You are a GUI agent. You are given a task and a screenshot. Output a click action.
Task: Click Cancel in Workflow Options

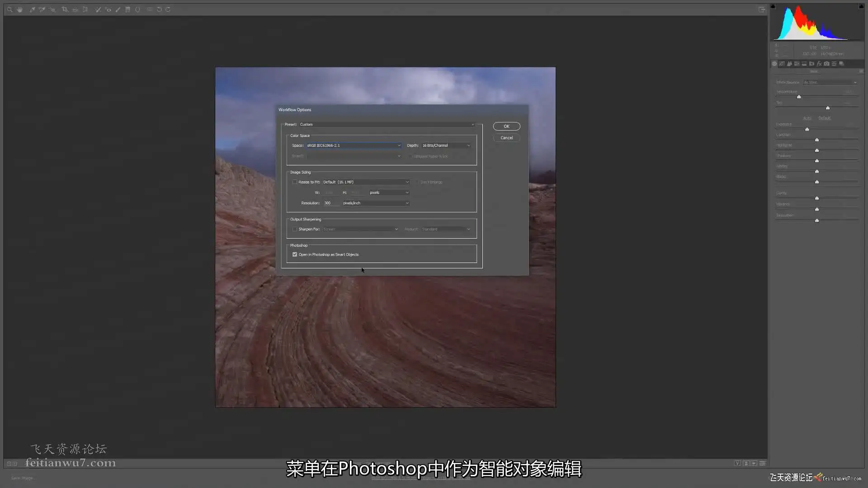pos(506,138)
